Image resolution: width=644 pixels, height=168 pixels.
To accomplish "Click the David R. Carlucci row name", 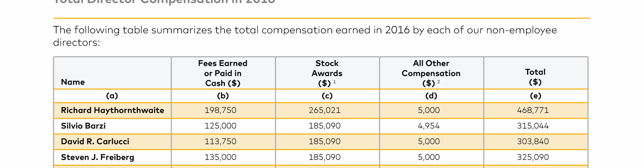I will pyautogui.click(x=95, y=142).
